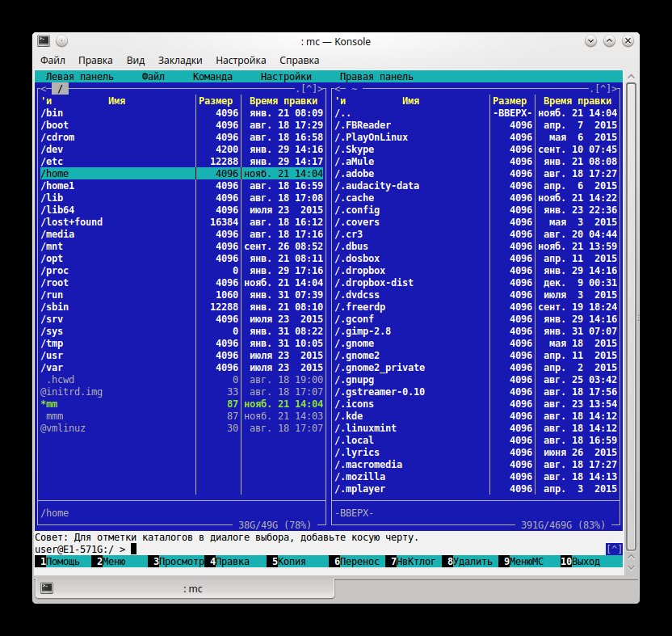The image size is (672, 636).
Task: Click the 7 НвКтлог function key
Action: coord(414,561)
